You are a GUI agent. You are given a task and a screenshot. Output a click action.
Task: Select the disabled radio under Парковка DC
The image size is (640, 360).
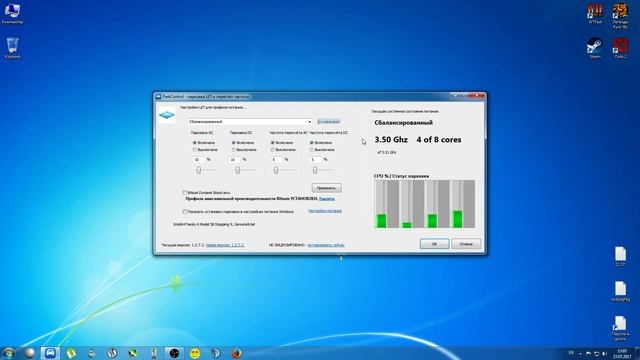pyautogui.click(x=233, y=150)
